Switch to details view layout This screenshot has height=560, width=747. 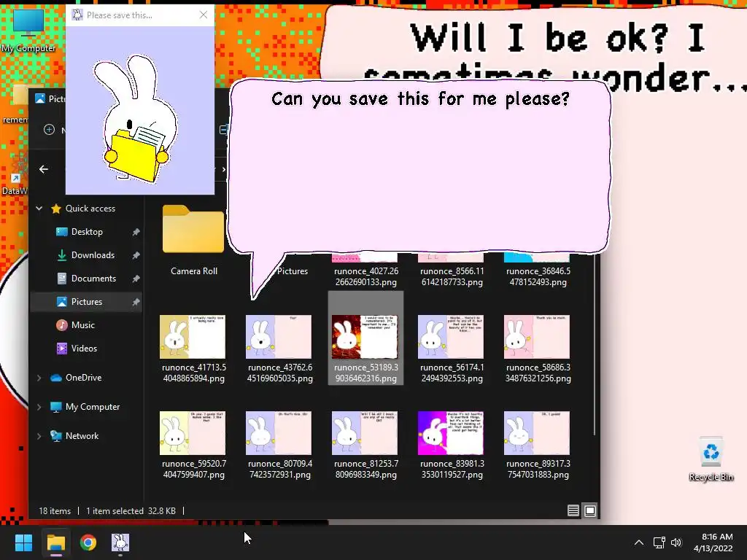[x=573, y=510]
